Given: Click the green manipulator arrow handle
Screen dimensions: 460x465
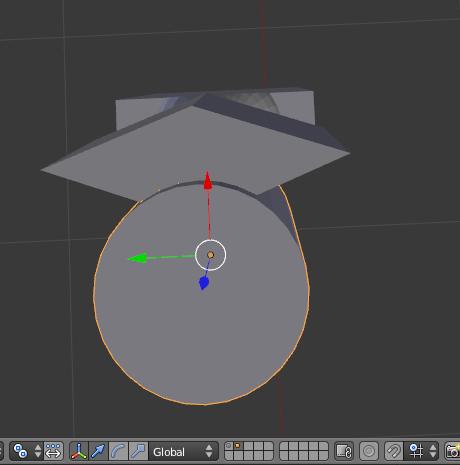Looking at the screenshot, I should click(138, 258).
